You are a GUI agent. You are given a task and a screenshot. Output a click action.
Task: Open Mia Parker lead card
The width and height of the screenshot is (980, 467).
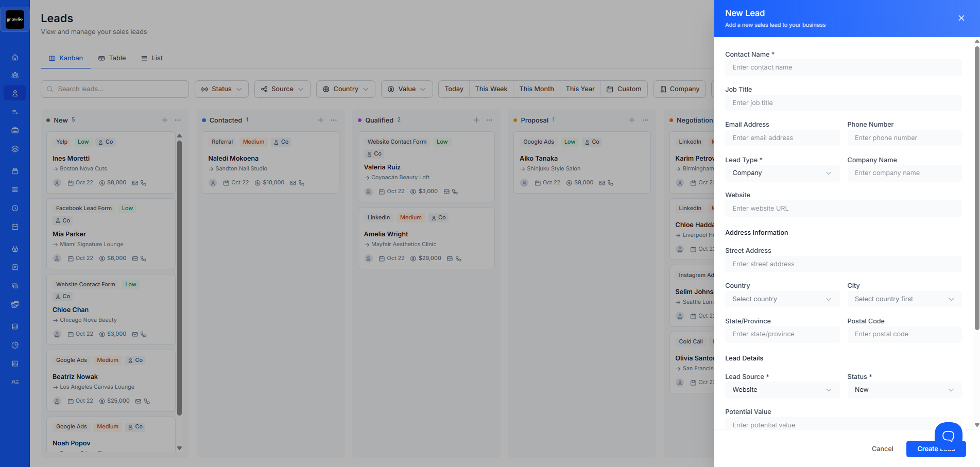pos(111,234)
